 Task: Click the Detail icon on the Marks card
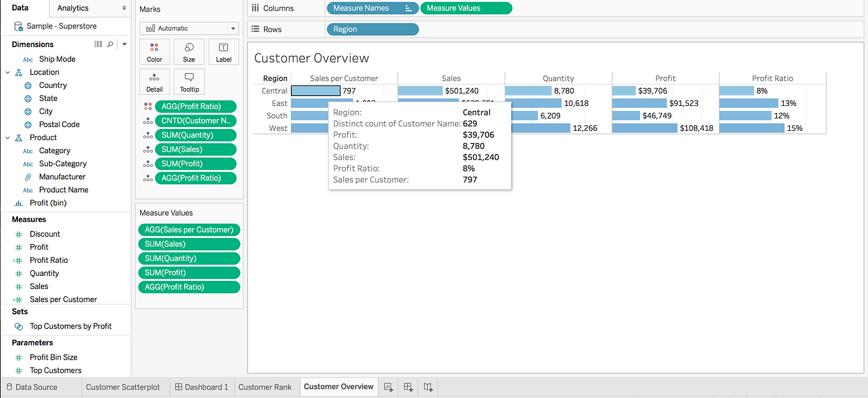tap(154, 81)
